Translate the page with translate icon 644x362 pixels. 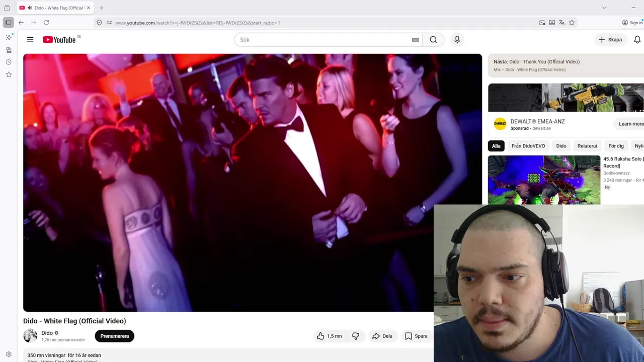coord(562,23)
